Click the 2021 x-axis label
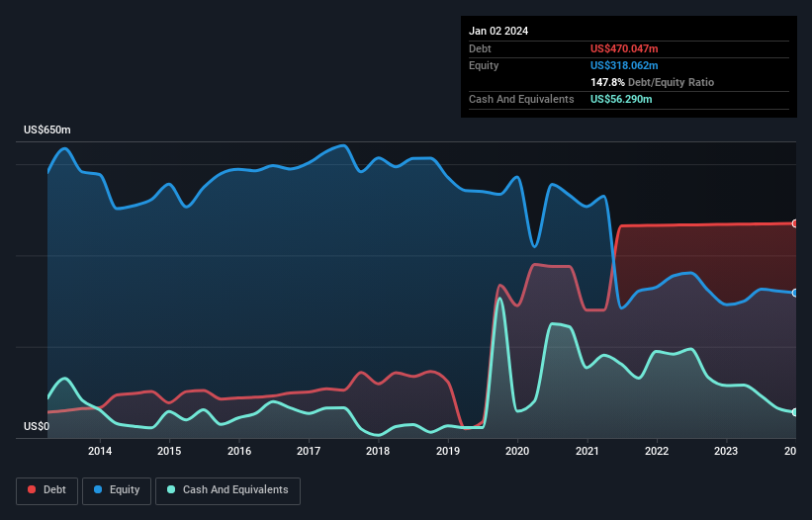 coord(587,451)
